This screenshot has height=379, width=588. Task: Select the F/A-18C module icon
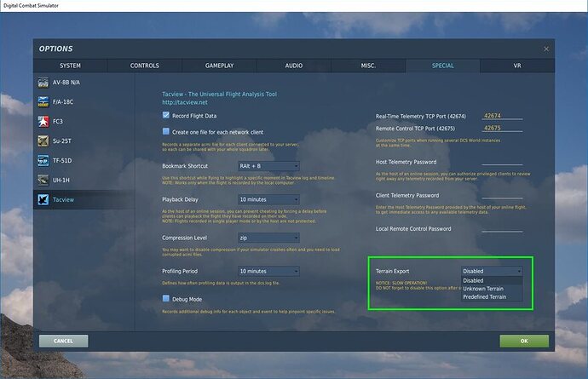43,102
